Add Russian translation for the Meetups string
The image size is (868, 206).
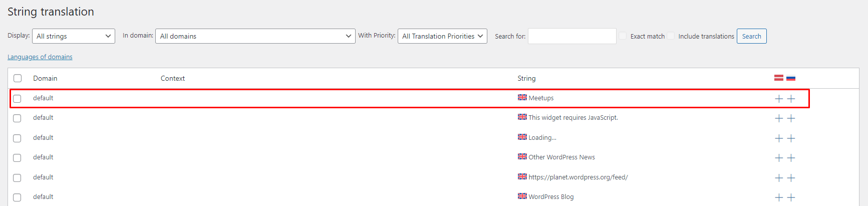(791, 99)
